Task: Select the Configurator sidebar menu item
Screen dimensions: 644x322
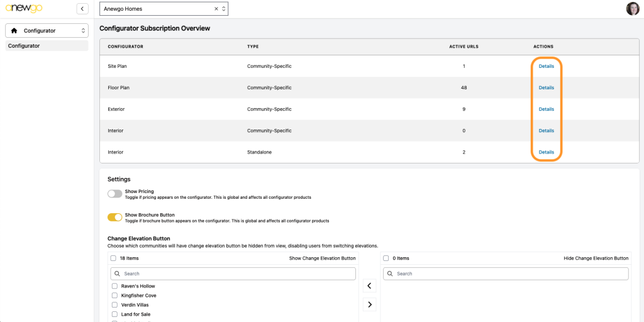Action: tap(47, 46)
